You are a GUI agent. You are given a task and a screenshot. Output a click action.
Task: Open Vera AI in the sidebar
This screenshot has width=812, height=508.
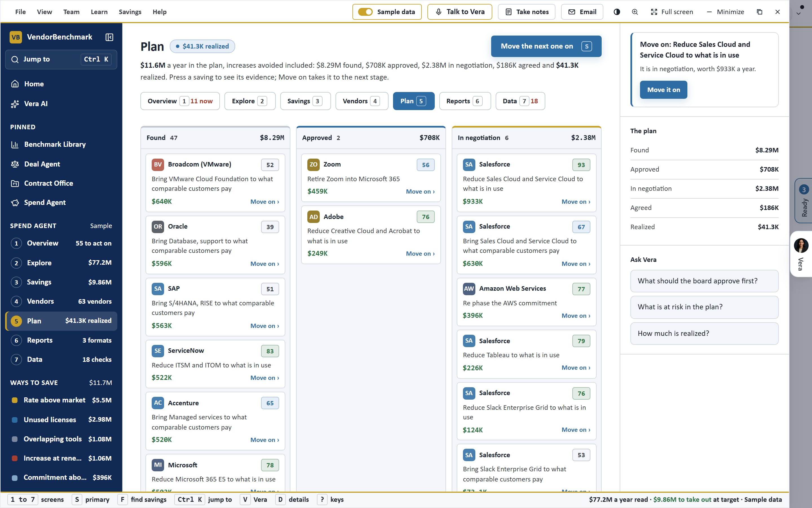[x=61, y=104]
